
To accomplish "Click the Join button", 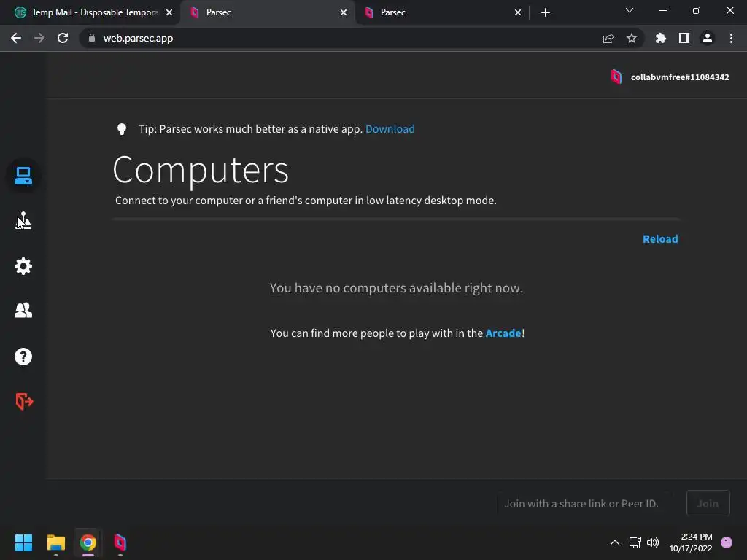I will point(708,503).
